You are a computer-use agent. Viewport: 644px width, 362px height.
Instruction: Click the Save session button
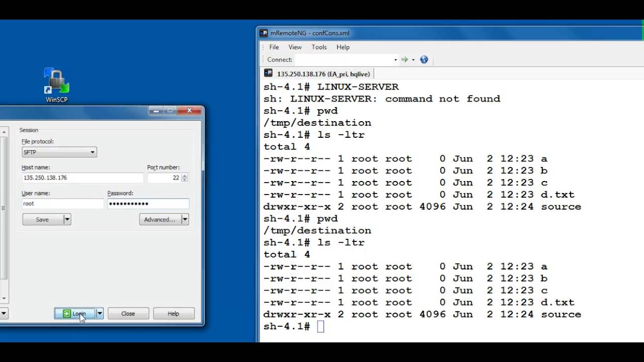click(x=43, y=219)
